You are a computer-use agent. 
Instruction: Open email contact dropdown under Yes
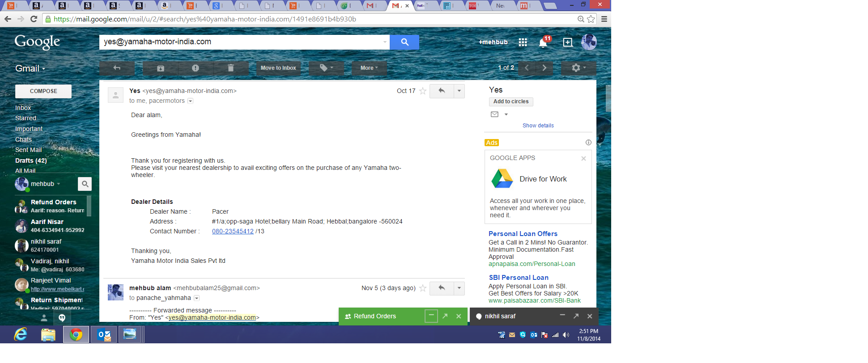506,114
